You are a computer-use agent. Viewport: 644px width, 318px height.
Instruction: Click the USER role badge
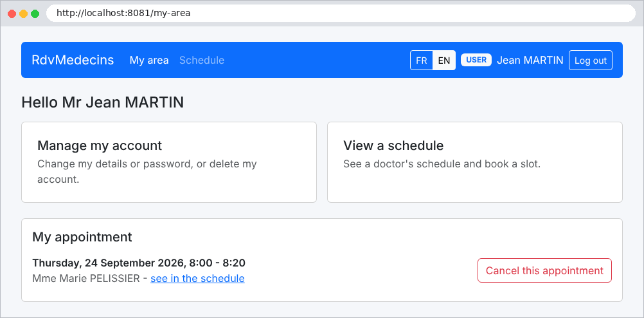coord(476,60)
